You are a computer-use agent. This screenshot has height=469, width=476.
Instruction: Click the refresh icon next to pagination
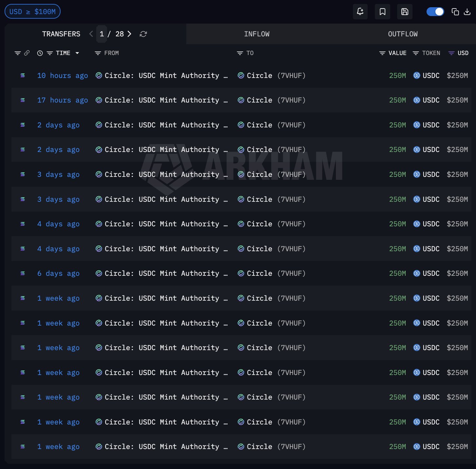click(x=143, y=34)
